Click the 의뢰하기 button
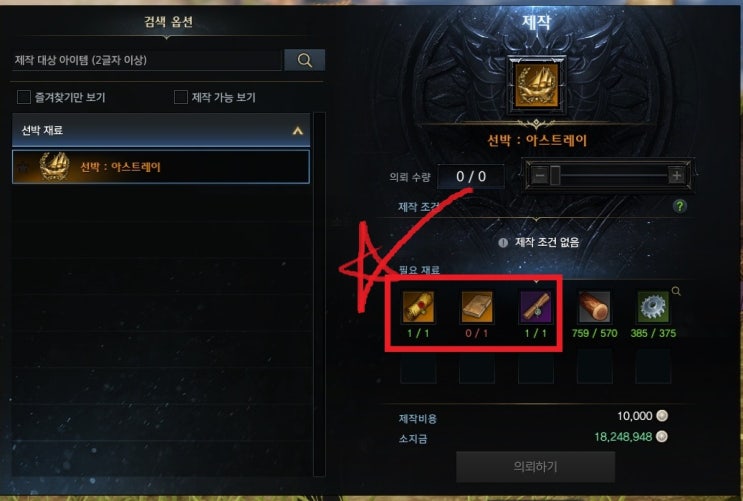The width and height of the screenshot is (743, 501). 535,467
